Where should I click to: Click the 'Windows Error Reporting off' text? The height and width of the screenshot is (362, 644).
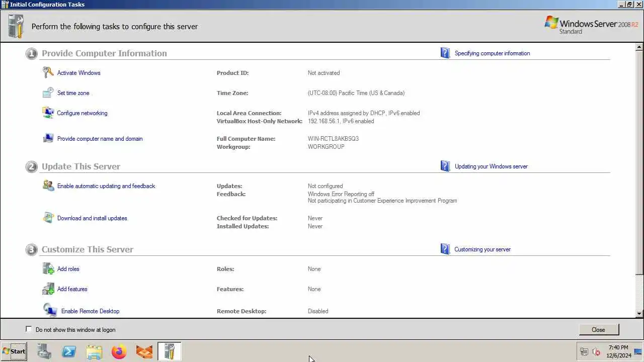click(341, 194)
